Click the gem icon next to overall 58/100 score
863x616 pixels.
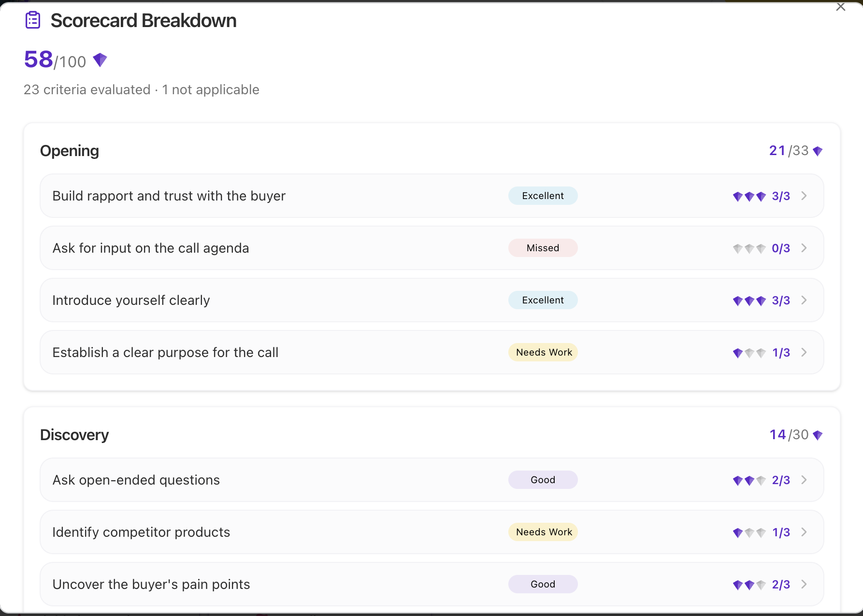point(100,59)
